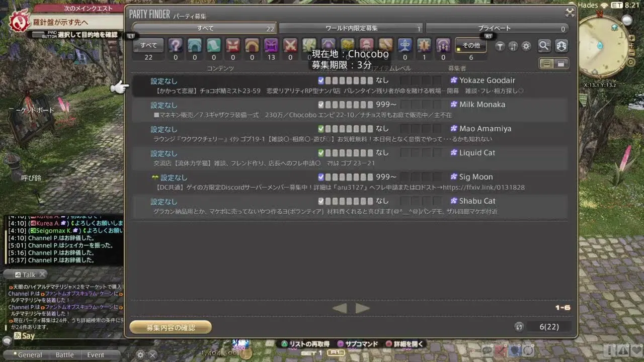Switch to the プライベート tab
Image resolution: width=644 pixels, height=362 pixels.
[x=497, y=29]
